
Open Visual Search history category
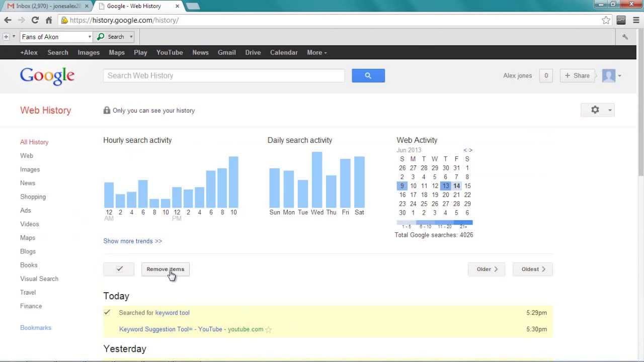pos(39,279)
